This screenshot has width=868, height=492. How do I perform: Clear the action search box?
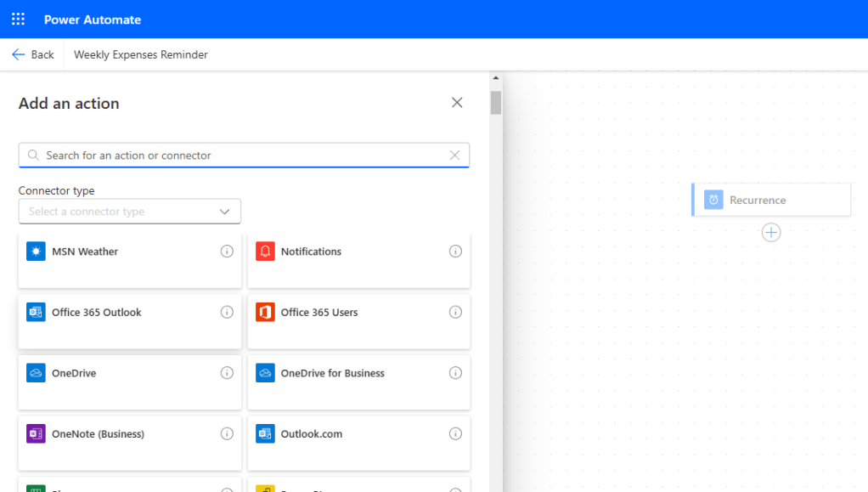click(x=454, y=156)
